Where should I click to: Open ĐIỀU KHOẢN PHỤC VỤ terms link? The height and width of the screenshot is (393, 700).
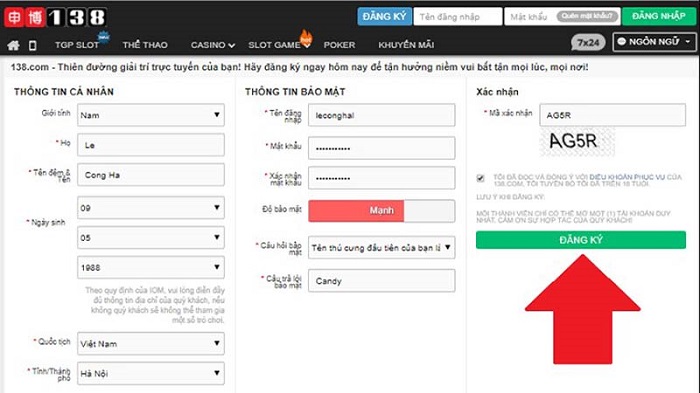[627, 177]
